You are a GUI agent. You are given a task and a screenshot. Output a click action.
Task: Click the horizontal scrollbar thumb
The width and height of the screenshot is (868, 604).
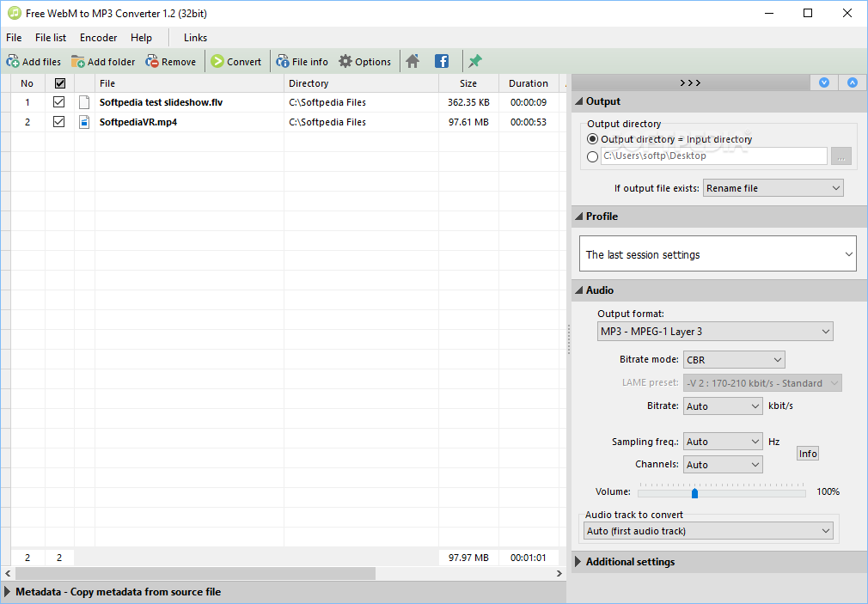[195, 574]
